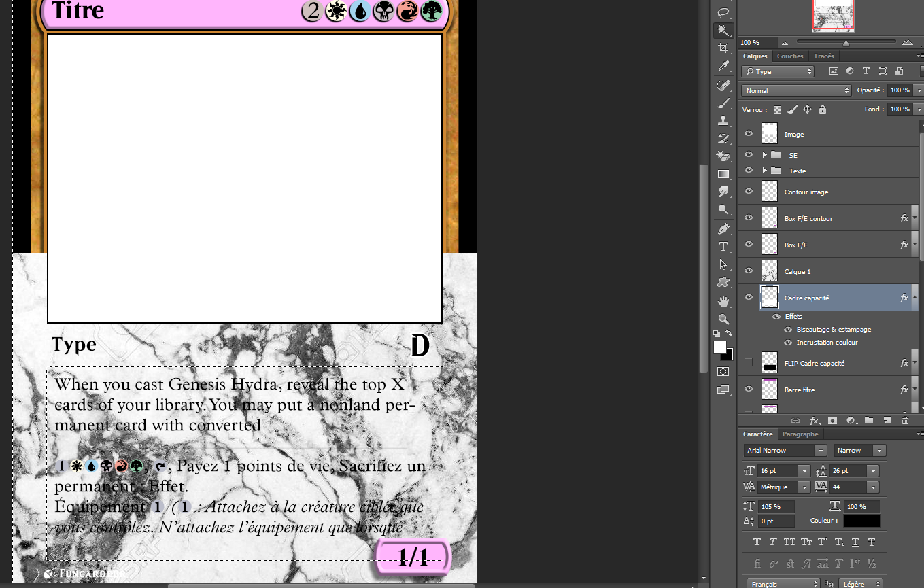Viewport: 924px width, 588px height.
Task: Select the Horizontal Type tool
Action: (x=723, y=246)
